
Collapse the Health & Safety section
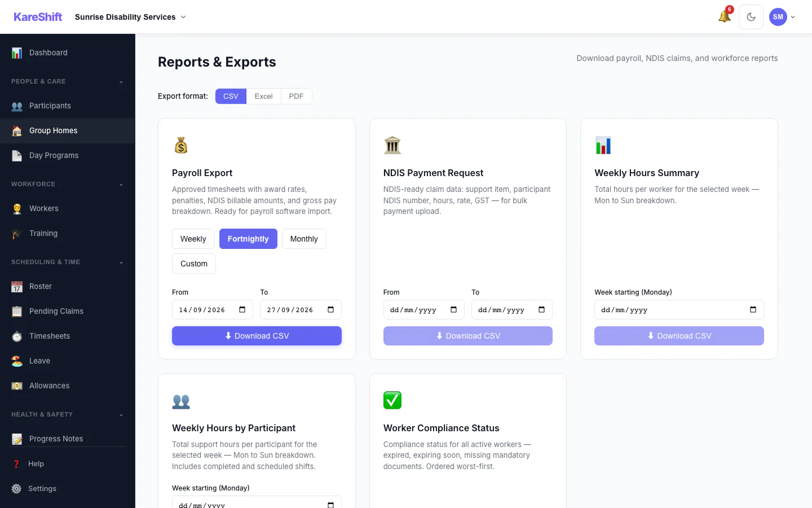click(x=121, y=415)
